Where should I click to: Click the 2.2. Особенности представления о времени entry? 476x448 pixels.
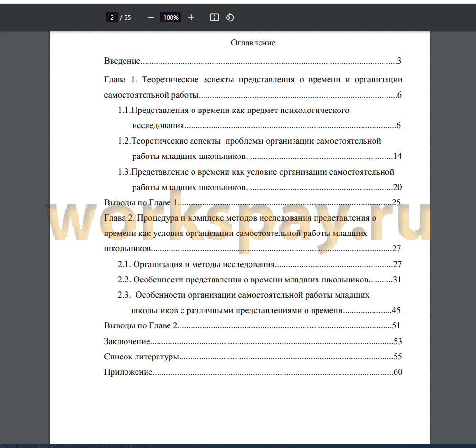coord(260,280)
